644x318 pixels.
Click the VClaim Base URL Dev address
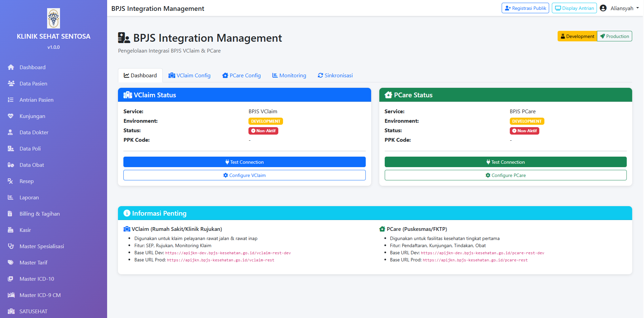pyautogui.click(x=228, y=253)
